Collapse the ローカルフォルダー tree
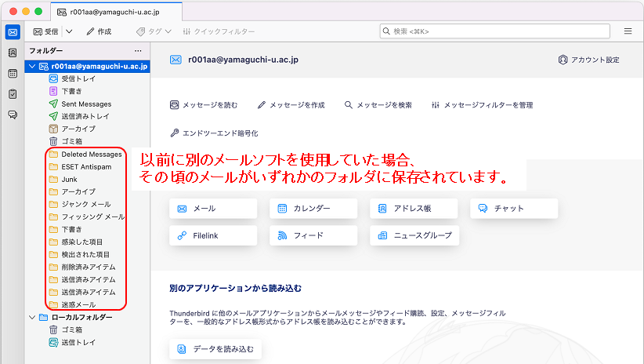Viewport: 644px width, 364px height. [32, 317]
